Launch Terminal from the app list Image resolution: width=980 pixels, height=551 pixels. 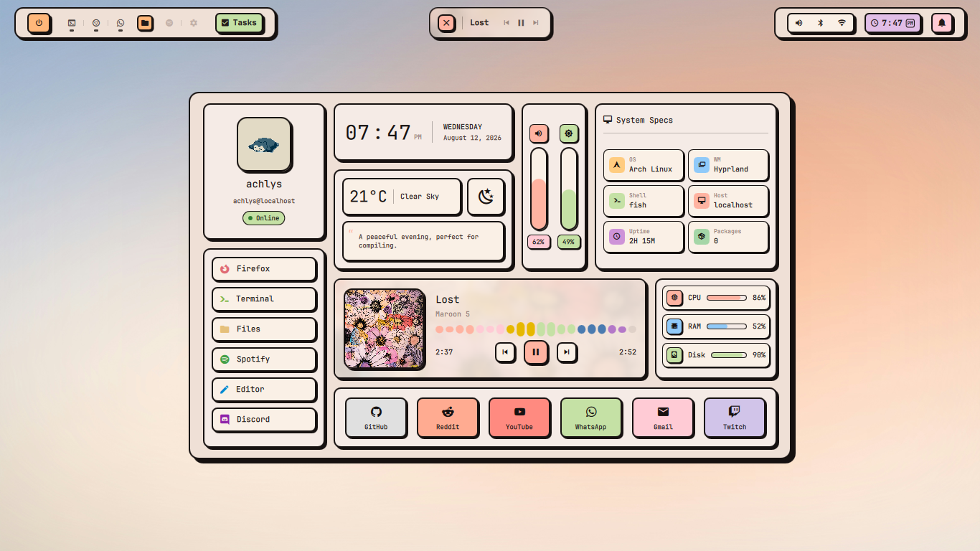click(264, 299)
